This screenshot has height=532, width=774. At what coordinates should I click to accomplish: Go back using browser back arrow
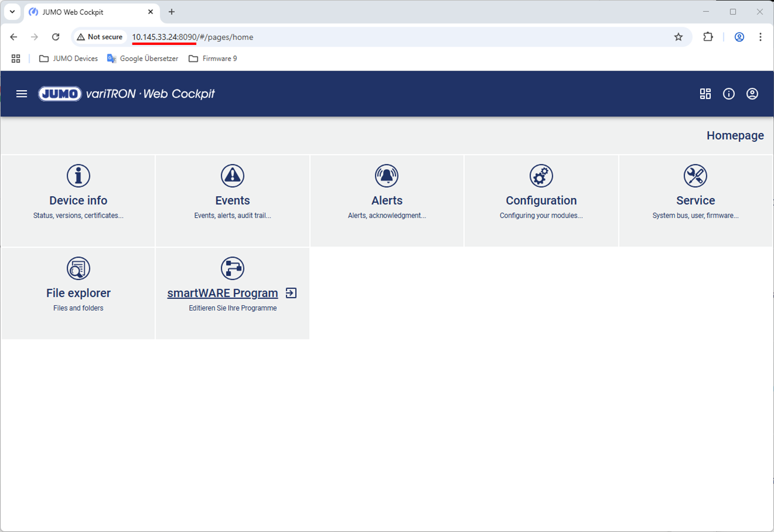[14, 37]
